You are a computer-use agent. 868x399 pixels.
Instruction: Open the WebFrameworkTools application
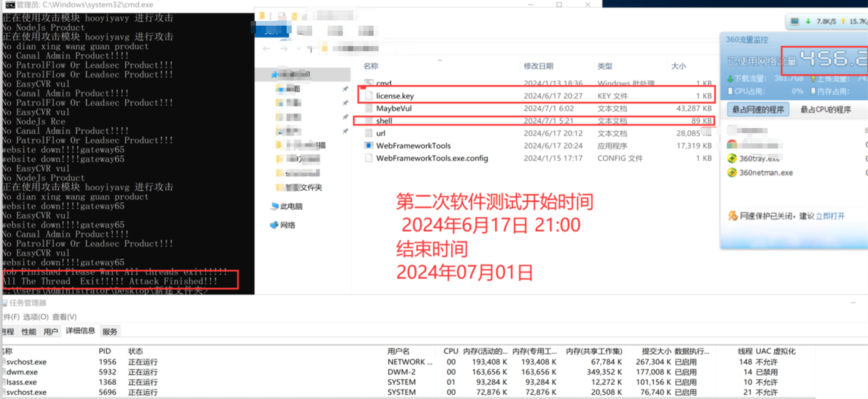coord(413,145)
